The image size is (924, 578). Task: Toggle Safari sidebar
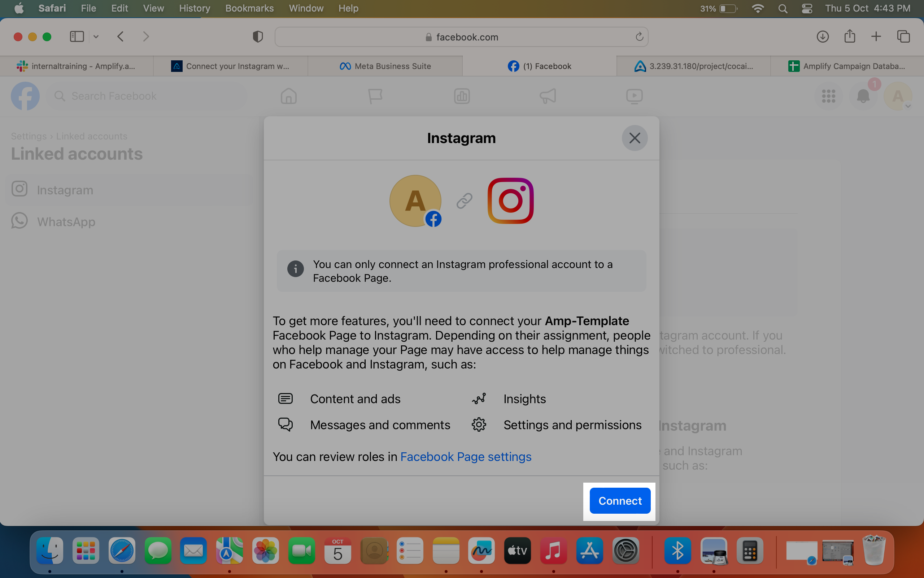[x=77, y=37]
